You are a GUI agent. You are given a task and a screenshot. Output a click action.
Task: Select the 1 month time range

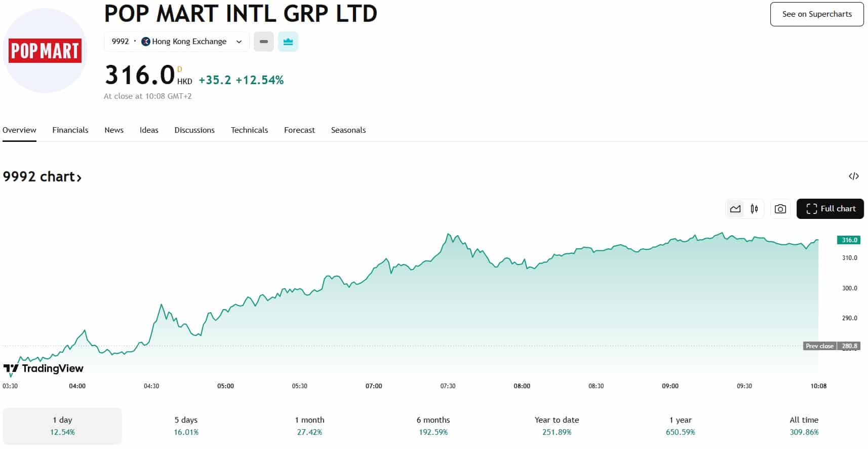[309, 426]
